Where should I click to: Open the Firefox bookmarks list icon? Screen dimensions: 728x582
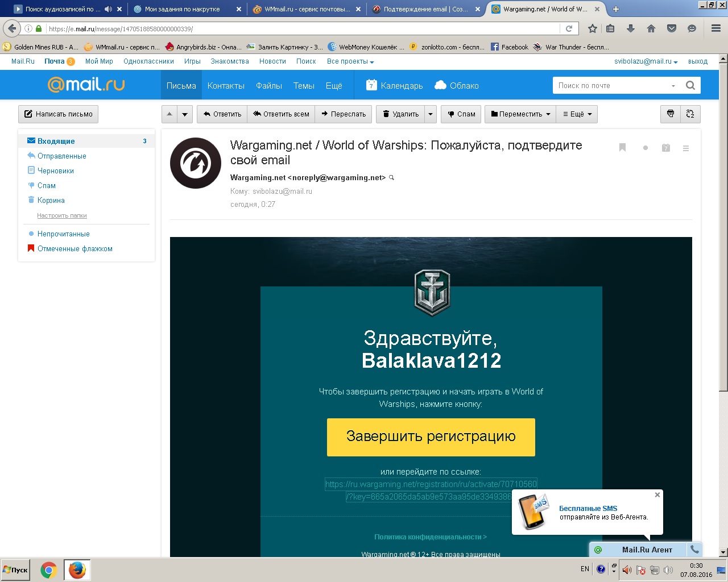610,28
